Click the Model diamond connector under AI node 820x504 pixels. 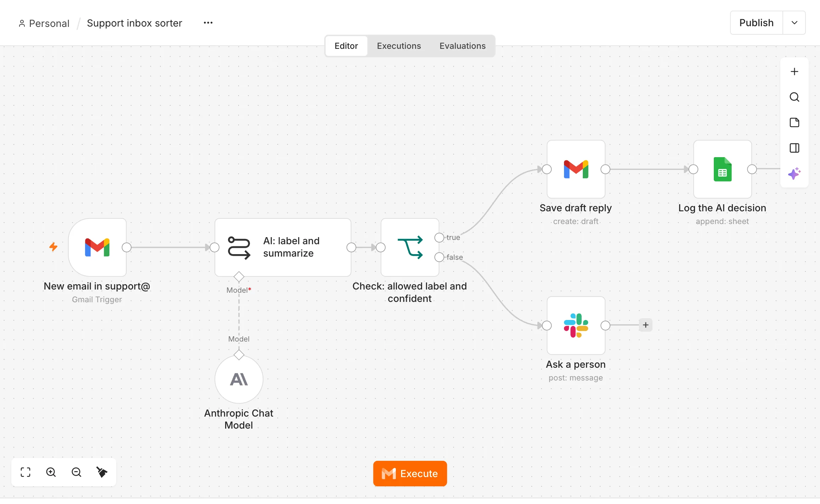239,277
